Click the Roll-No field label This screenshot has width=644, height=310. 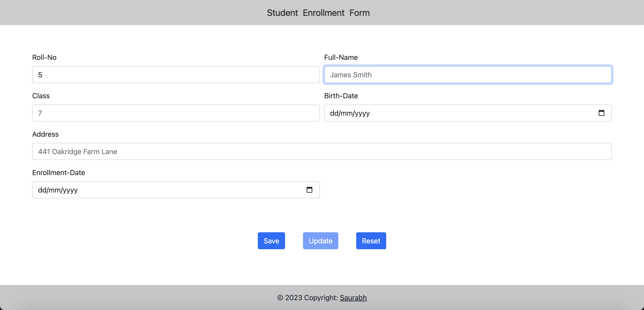(x=44, y=57)
